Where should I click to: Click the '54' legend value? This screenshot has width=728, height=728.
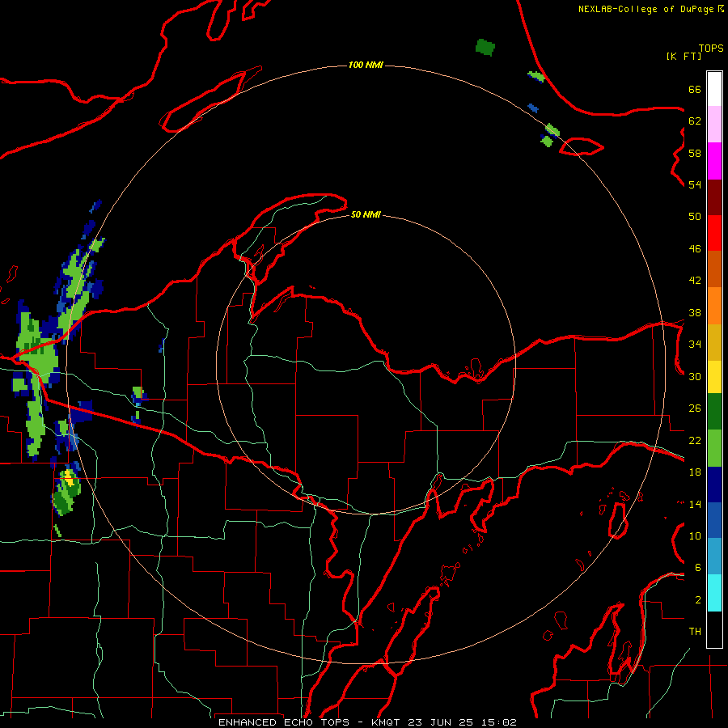pos(695,184)
